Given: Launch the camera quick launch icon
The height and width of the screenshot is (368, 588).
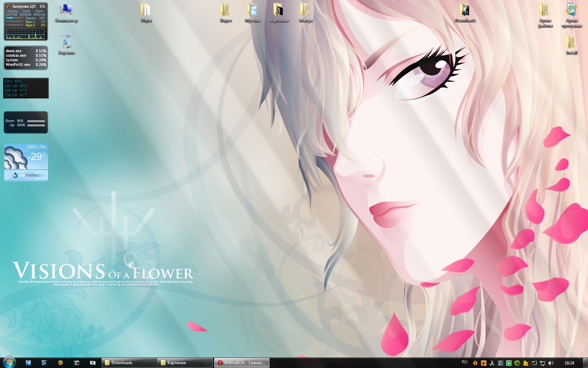Looking at the screenshot, I should point(76,363).
